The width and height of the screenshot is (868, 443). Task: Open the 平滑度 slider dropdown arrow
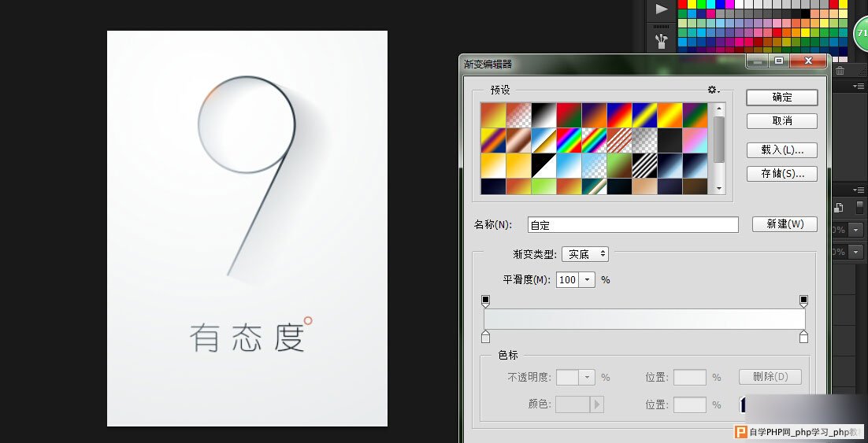[x=587, y=280]
